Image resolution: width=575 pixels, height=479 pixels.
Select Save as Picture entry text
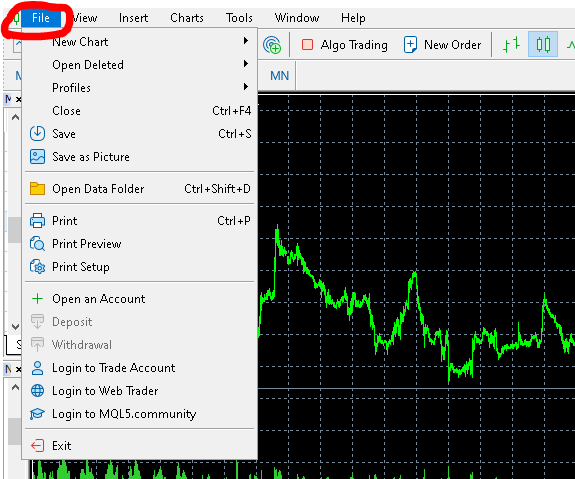(x=91, y=157)
